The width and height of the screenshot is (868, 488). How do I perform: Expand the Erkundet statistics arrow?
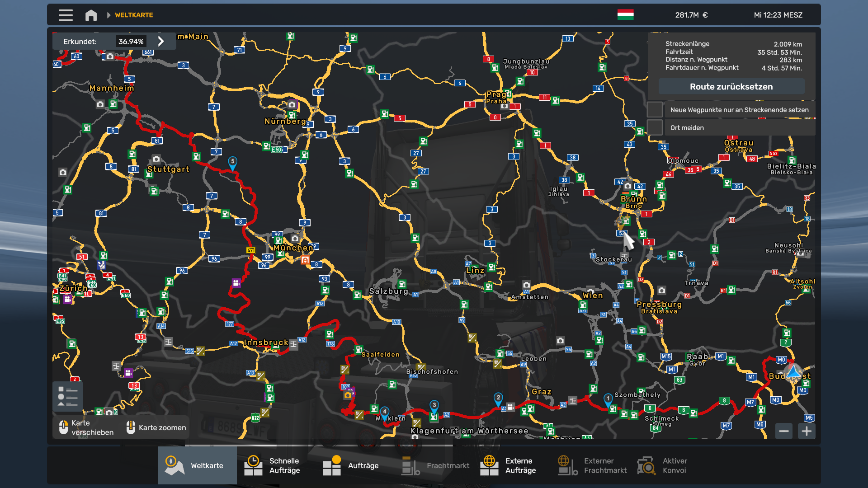161,41
